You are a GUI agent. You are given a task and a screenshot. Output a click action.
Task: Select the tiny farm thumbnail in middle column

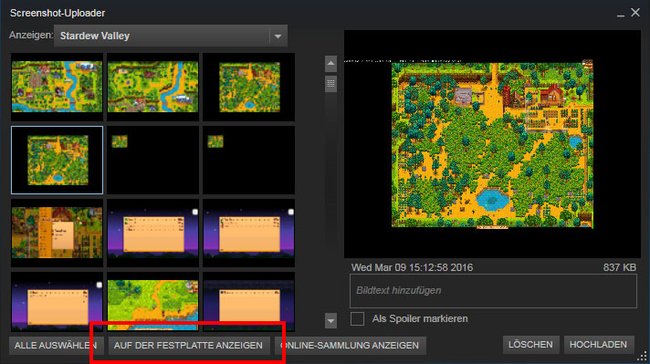click(x=153, y=160)
